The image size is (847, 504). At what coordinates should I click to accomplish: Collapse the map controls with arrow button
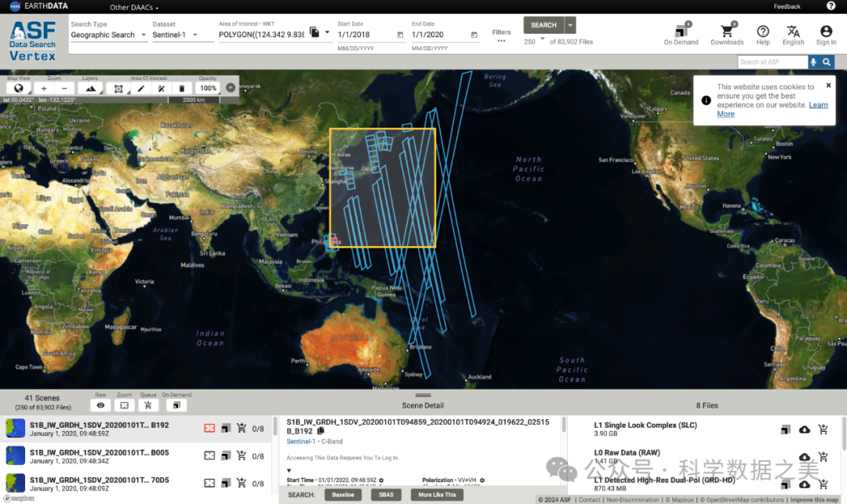(x=231, y=88)
